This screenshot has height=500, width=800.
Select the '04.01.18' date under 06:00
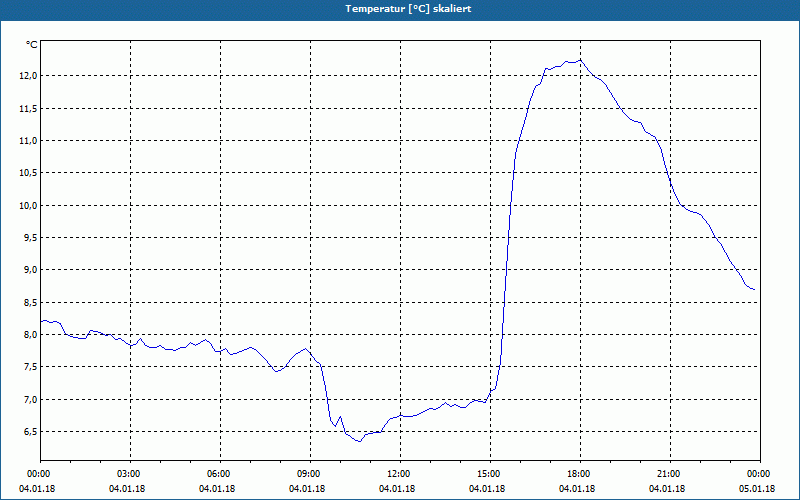pyautogui.click(x=217, y=489)
